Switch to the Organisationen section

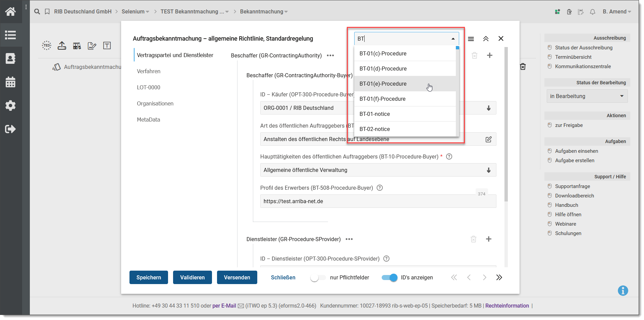(x=155, y=103)
